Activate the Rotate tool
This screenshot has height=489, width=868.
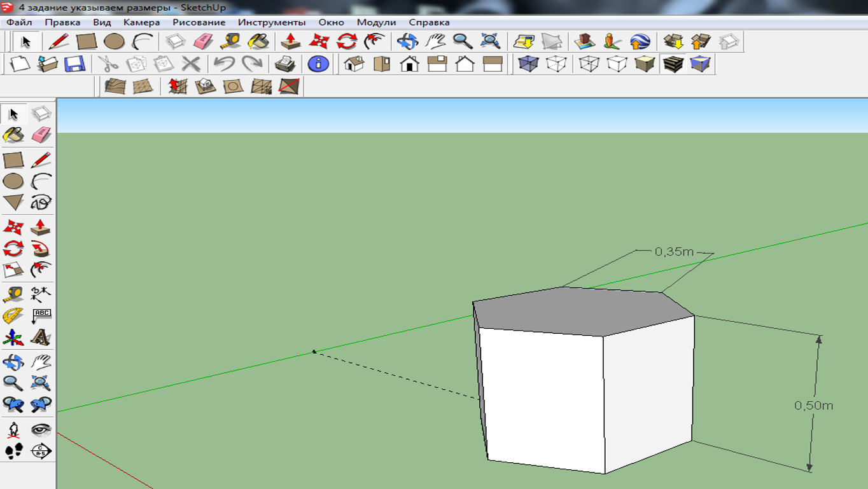[14, 248]
